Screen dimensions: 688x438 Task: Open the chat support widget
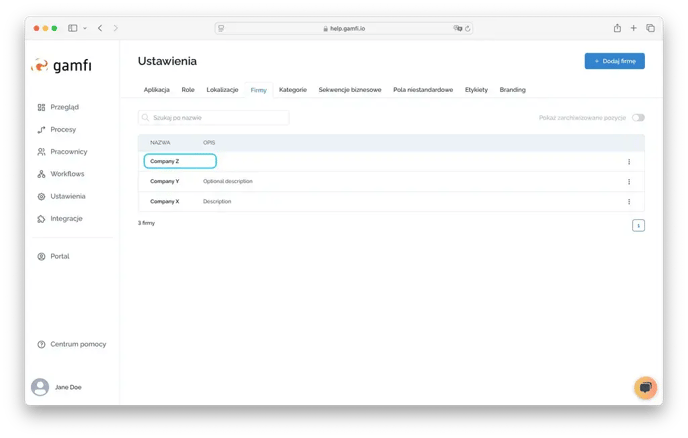coord(645,387)
